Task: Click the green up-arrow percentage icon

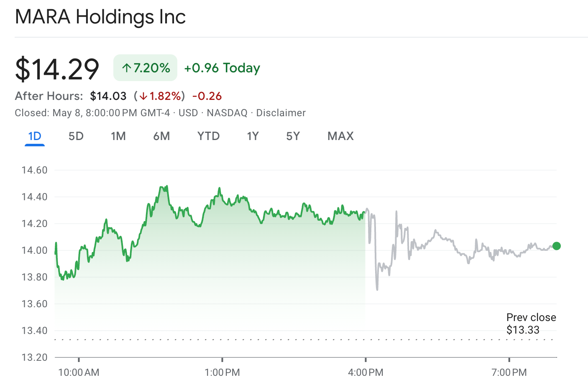Action: (x=127, y=67)
